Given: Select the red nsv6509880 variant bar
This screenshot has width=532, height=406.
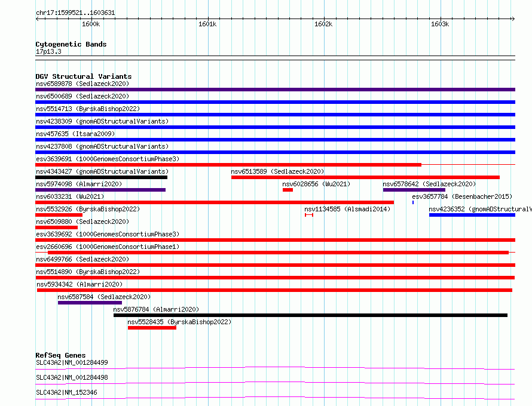Looking at the screenshot, I should [56, 227].
